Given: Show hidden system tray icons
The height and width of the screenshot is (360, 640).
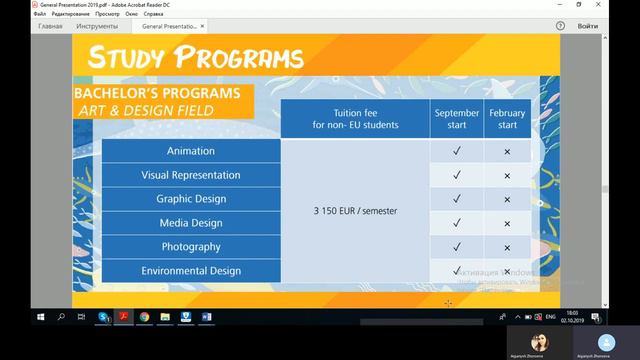Looking at the screenshot, I should (518, 317).
